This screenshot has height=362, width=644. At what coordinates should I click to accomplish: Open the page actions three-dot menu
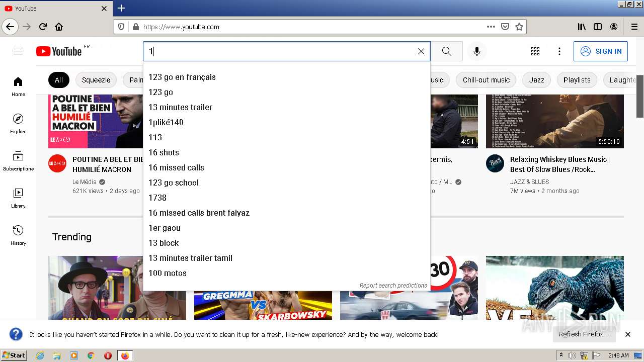[x=491, y=27]
